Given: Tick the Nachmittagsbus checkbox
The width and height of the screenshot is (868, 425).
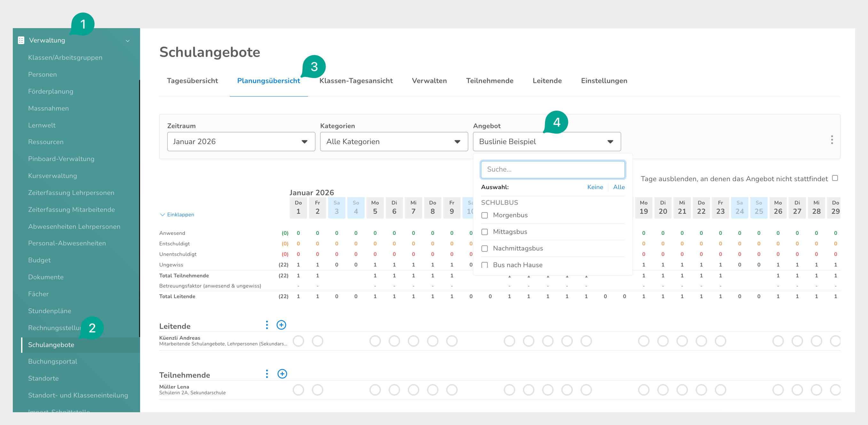Looking at the screenshot, I should pyautogui.click(x=484, y=249).
